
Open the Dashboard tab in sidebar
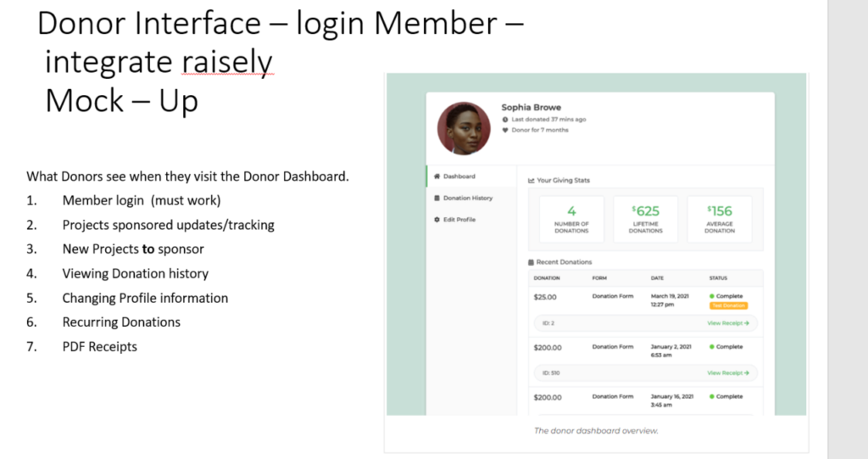point(459,176)
